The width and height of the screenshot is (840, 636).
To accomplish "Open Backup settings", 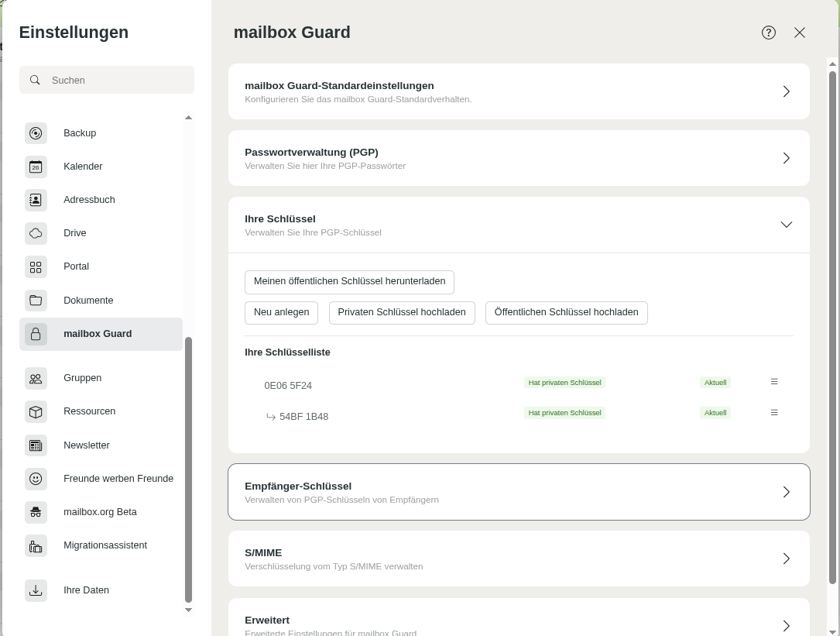I will 101,133.
